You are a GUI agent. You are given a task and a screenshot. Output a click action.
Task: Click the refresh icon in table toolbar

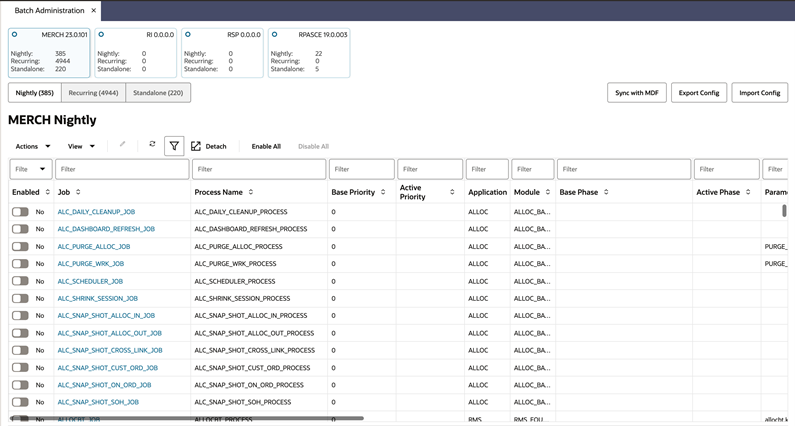coord(152,144)
